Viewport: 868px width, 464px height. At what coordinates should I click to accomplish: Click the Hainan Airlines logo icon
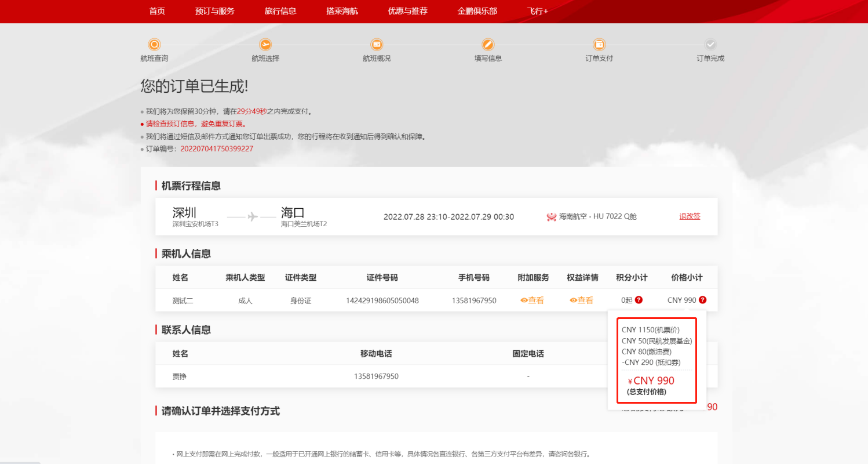click(x=552, y=217)
